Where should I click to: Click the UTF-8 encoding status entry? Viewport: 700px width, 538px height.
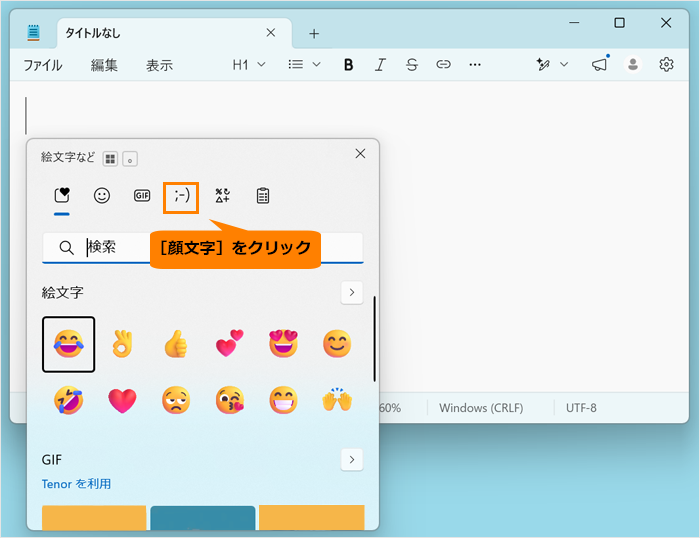click(581, 408)
